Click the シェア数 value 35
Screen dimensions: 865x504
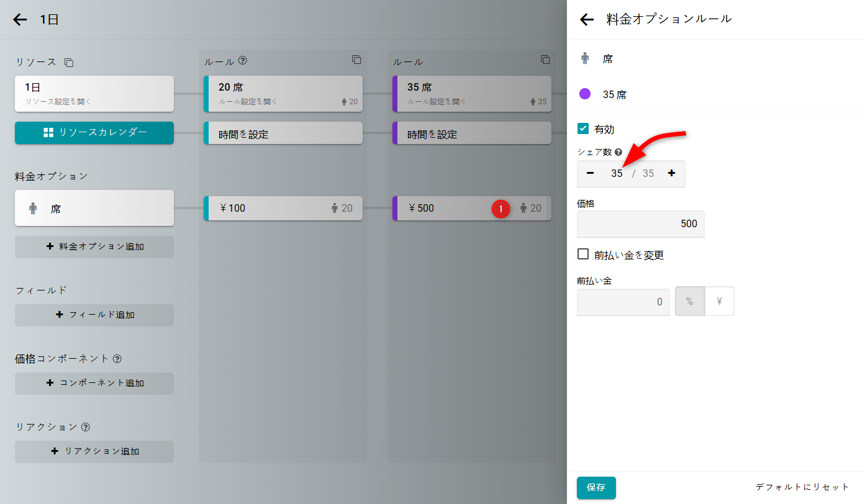pyautogui.click(x=616, y=174)
